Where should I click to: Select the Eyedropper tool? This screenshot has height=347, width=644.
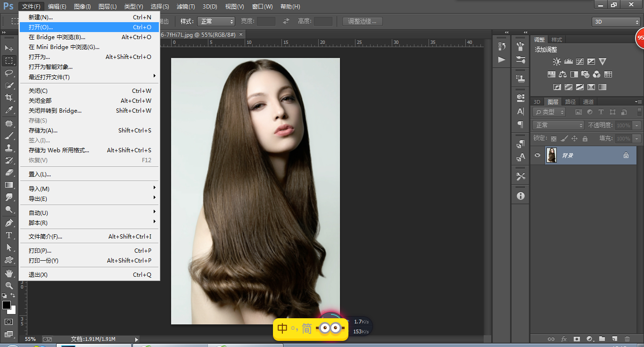9,110
